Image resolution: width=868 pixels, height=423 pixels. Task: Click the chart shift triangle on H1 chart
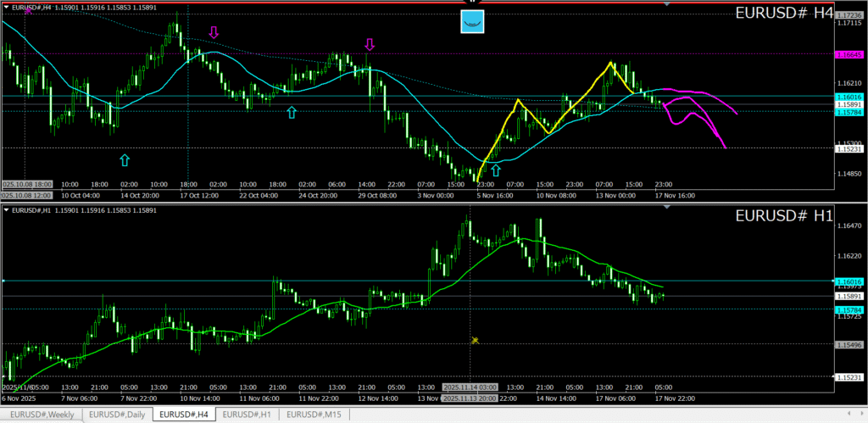668,206
